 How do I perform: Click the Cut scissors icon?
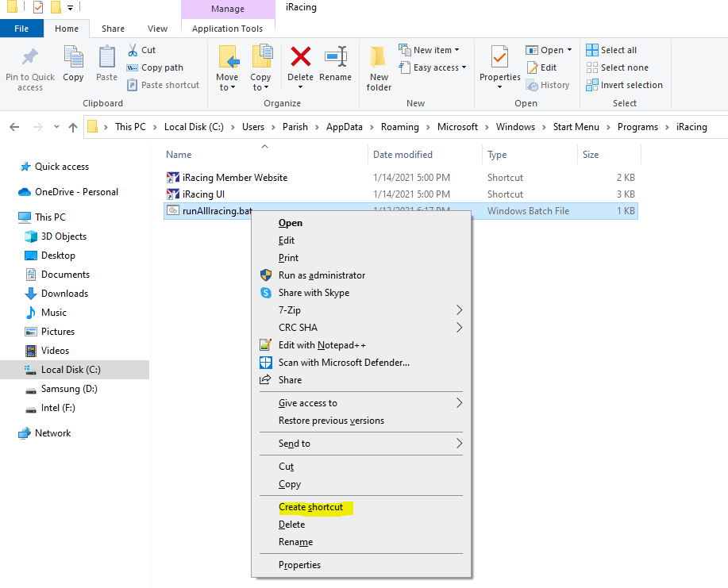pos(133,50)
